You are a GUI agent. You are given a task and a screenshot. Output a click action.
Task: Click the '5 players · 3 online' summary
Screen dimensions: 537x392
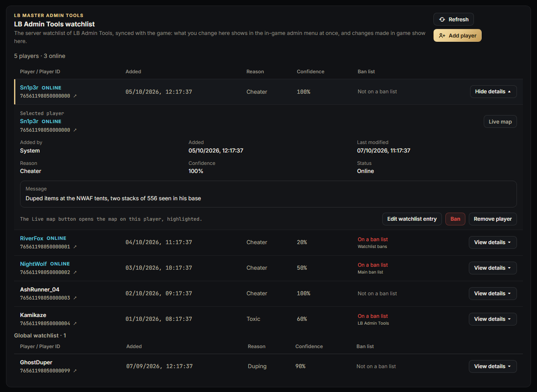40,56
